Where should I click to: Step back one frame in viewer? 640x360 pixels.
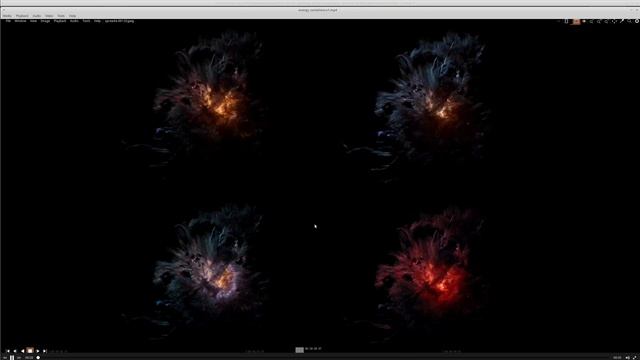15,351
